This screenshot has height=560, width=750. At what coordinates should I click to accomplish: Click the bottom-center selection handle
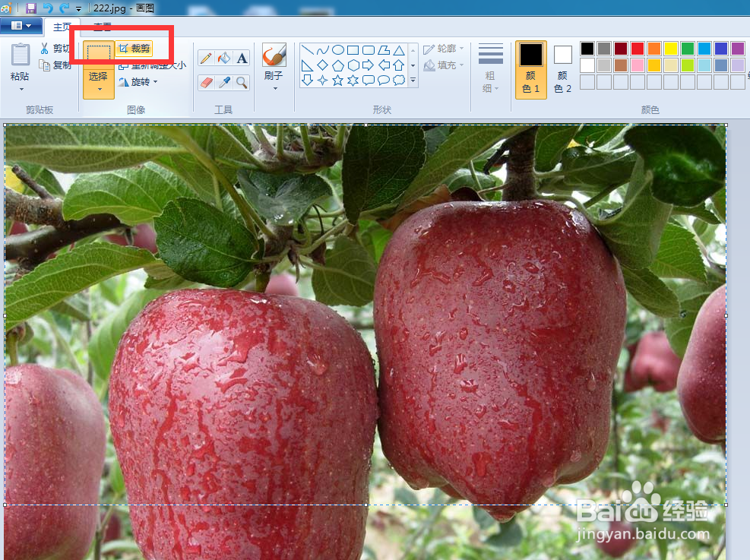[366, 505]
